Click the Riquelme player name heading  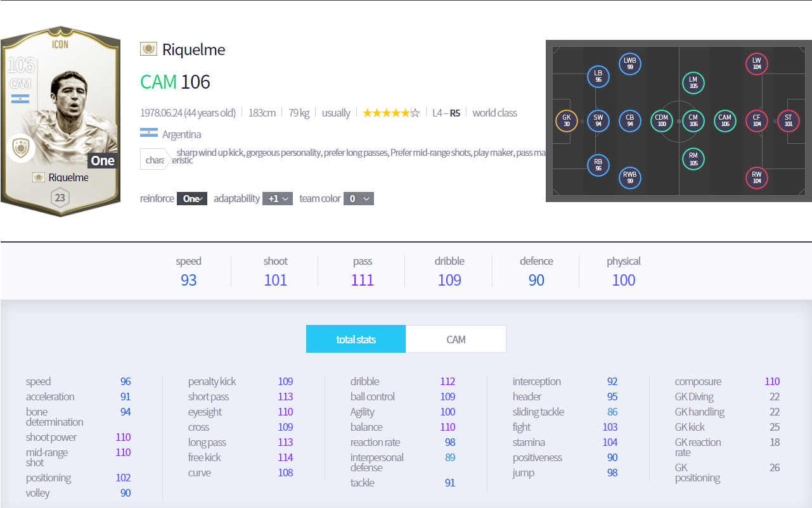[193, 49]
